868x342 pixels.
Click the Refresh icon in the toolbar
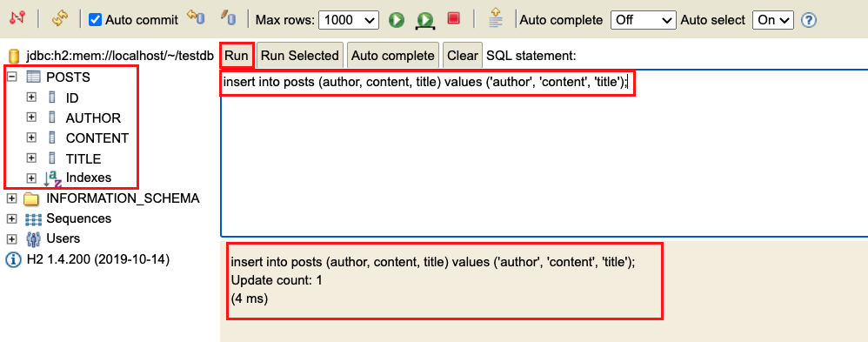[59, 19]
